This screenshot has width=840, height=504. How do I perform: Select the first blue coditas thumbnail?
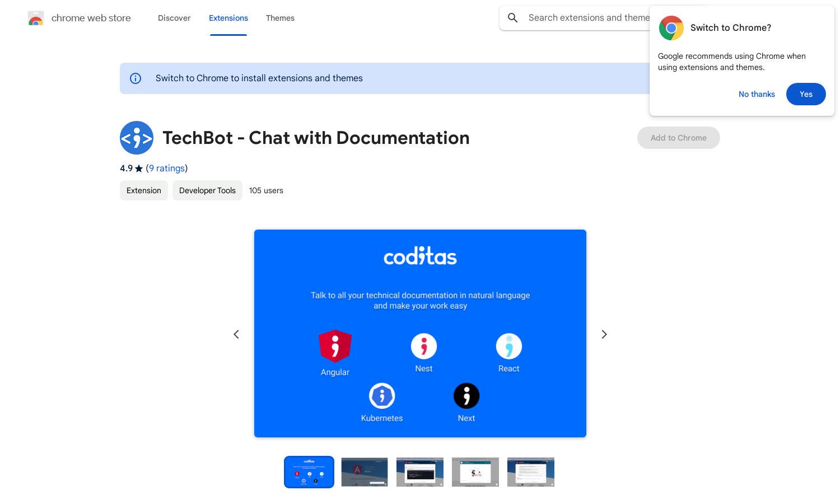[x=309, y=472]
